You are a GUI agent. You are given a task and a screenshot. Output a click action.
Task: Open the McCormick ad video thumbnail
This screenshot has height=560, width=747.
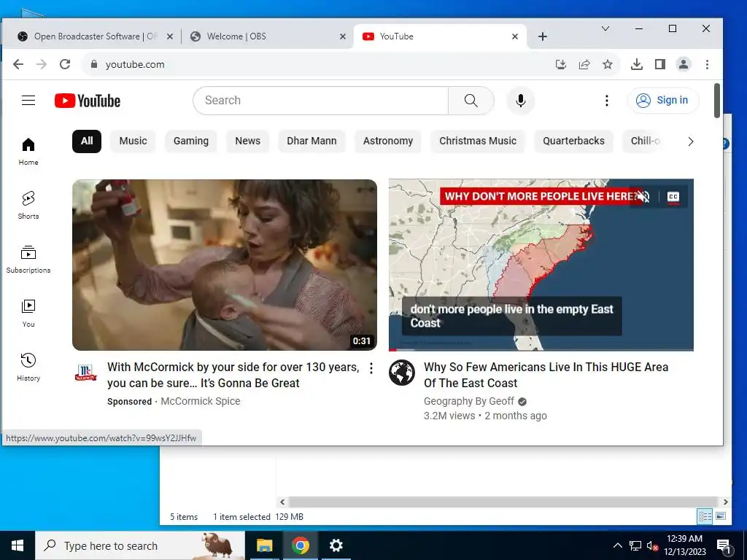225,265
